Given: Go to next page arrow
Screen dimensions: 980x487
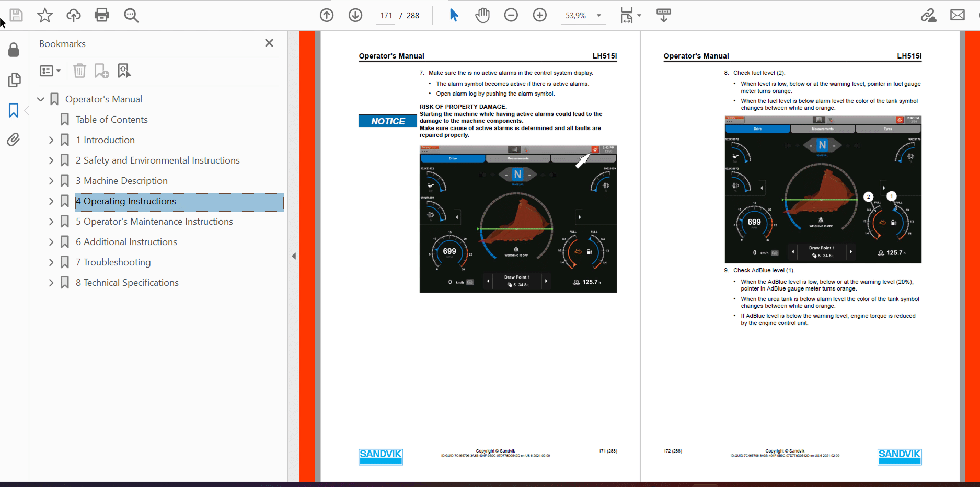Looking at the screenshot, I should (x=355, y=15).
